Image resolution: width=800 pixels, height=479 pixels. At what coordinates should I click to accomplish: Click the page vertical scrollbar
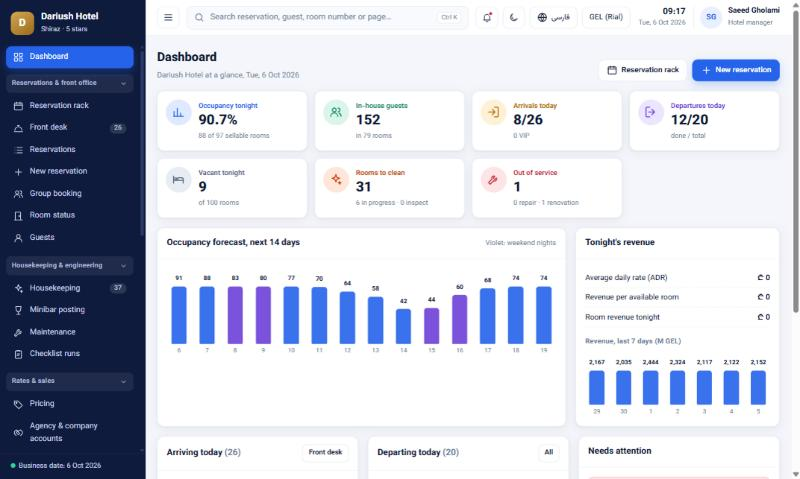(795, 161)
